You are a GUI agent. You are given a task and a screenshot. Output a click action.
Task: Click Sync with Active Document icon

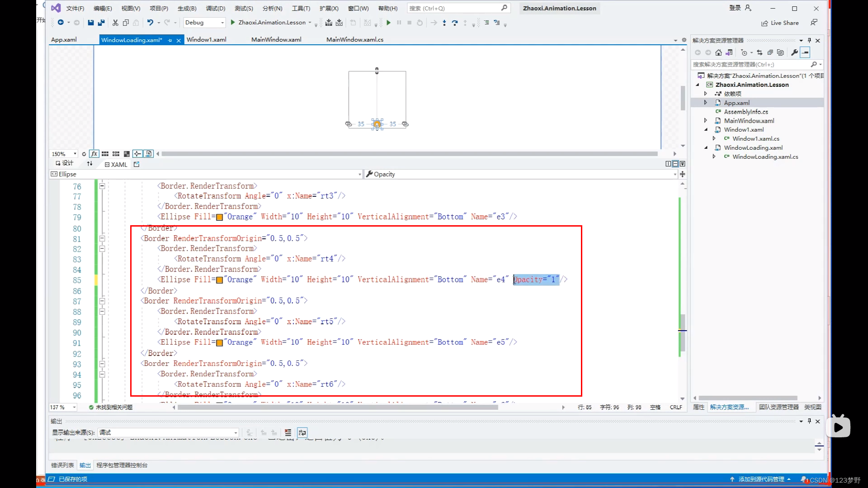tap(759, 52)
